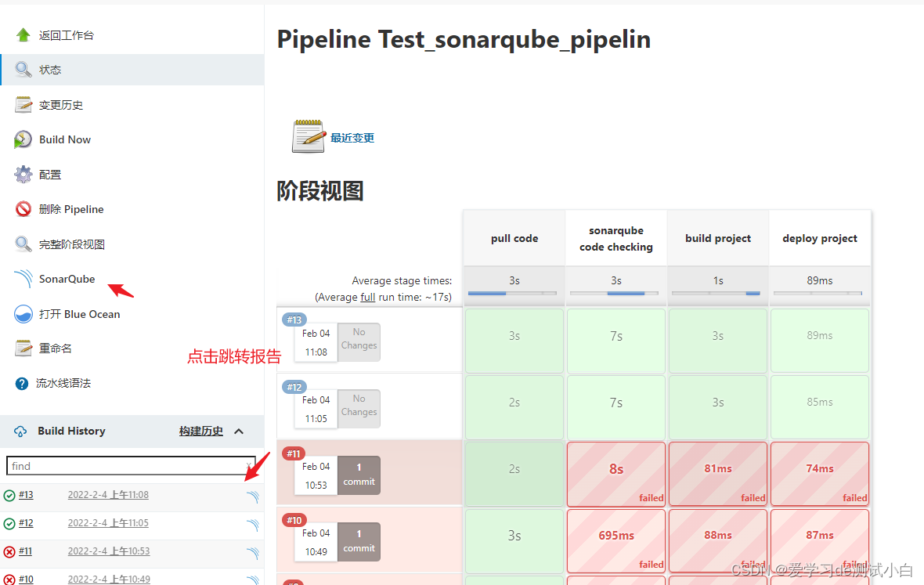Image resolution: width=924 pixels, height=585 pixels.
Task: Click the 打开 Blue Ocean icon
Action: pyautogui.click(x=23, y=314)
